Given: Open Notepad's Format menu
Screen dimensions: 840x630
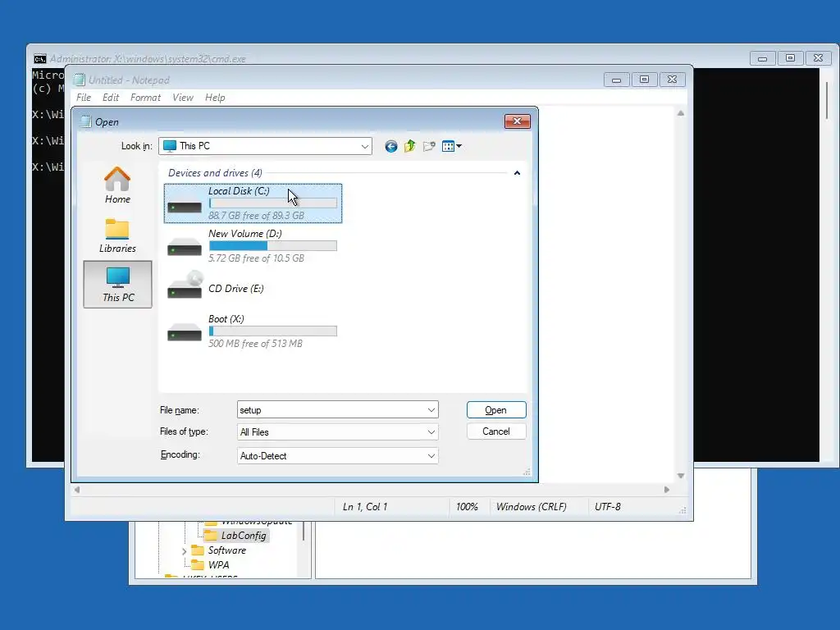Looking at the screenshot, I should (145, 98).
